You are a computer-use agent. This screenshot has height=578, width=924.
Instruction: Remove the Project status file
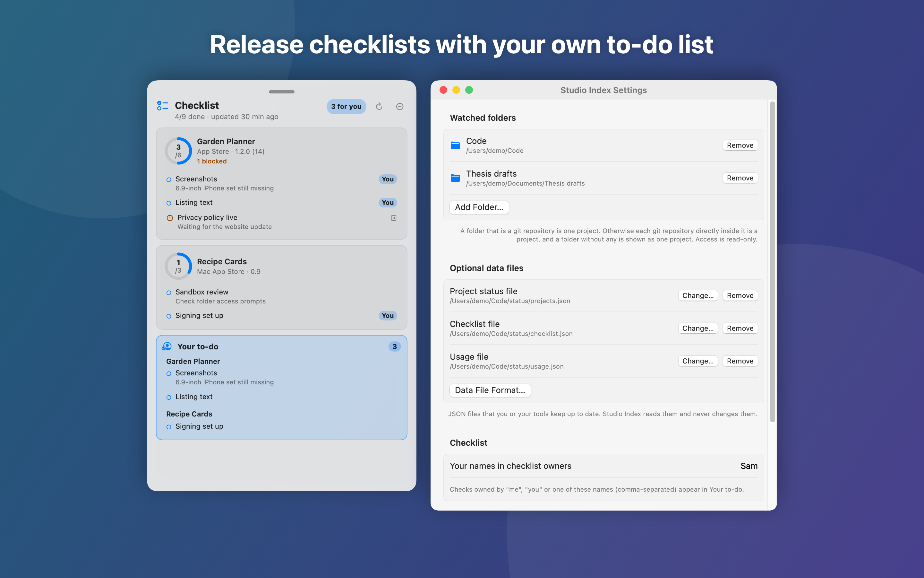pos(740,295)
